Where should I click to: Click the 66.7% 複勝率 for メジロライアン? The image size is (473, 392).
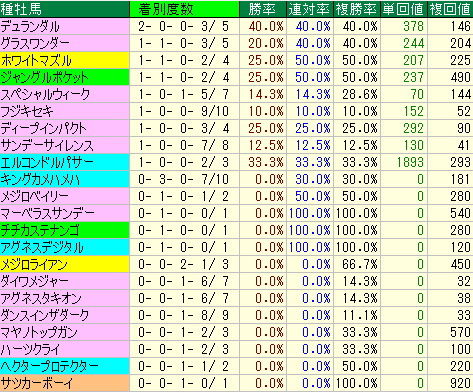(360, 264)
